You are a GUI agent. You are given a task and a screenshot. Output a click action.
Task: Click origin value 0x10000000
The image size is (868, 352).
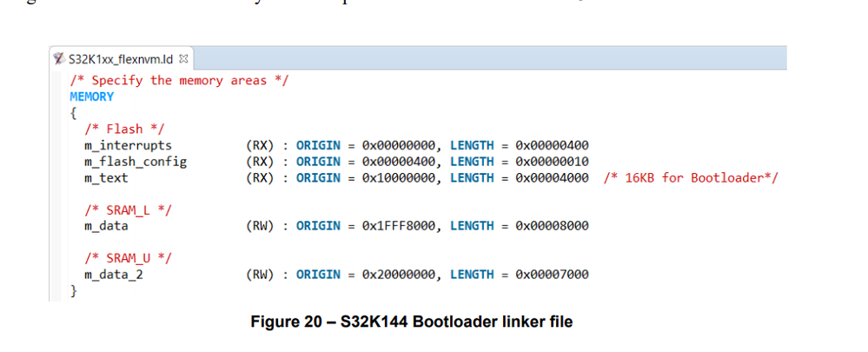click(x=399, y=177)
